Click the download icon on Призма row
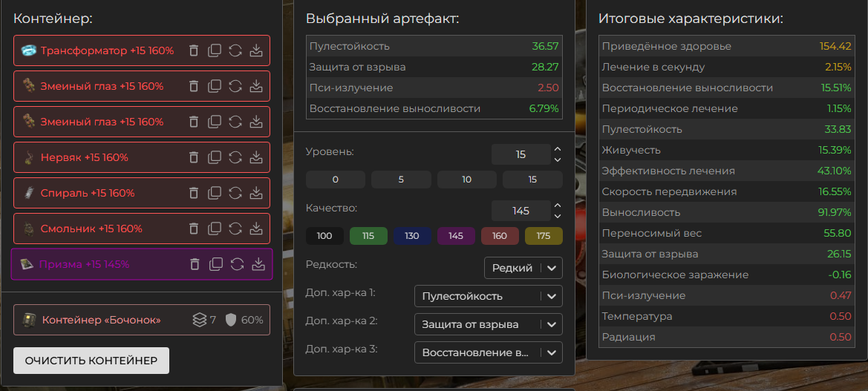The image size is (868, 391). [258, 264]
